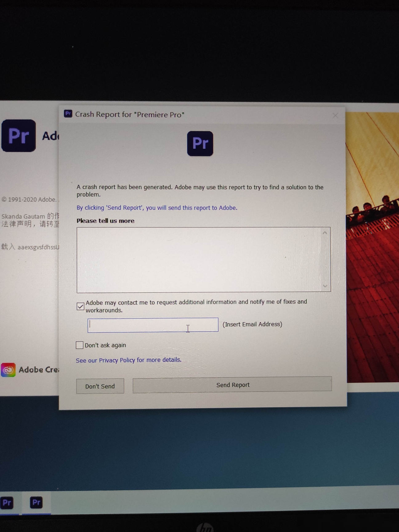
Task: Open the first Premiere Pro taskbar icon
Action: (x=7, y=503)
